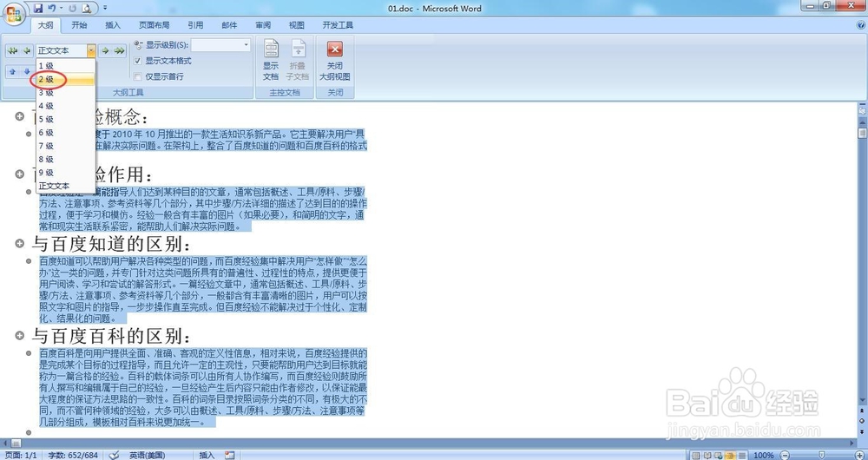This screenshot has height=460, width=868.
Task: Choose 5 级 from the level list
Action: click(x=66, y=120)
